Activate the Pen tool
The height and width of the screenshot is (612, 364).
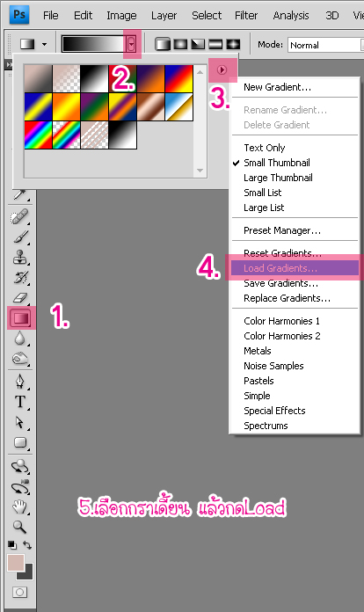20,382
